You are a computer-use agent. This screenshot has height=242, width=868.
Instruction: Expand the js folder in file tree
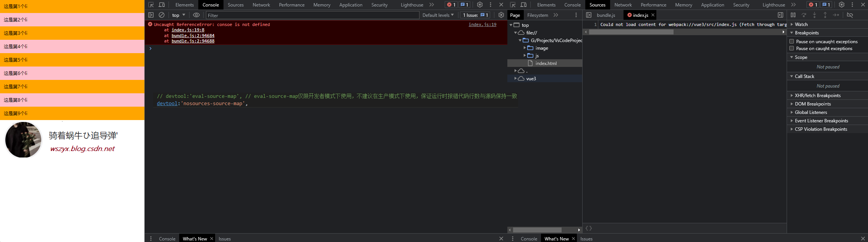pyautogui.click(x=525, y=55)
